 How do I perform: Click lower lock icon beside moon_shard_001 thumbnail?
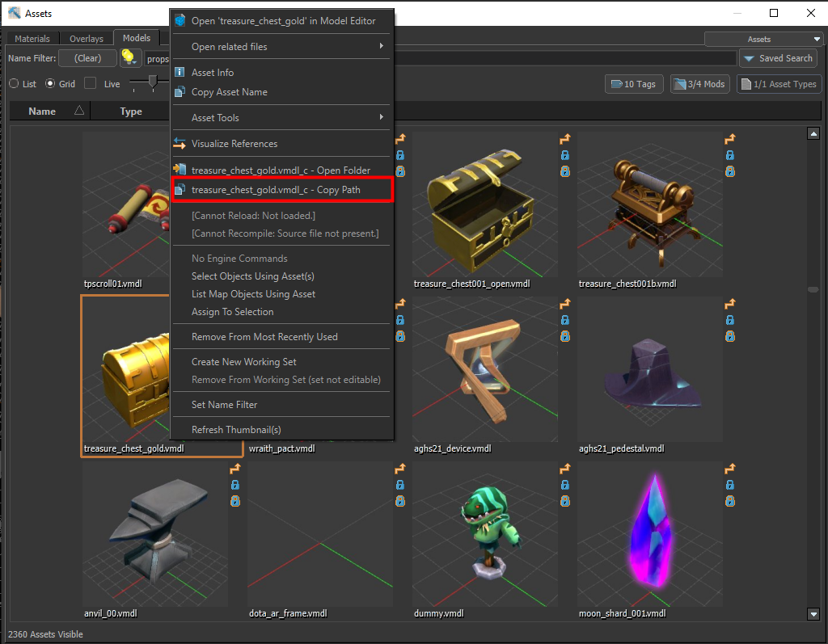point(730,501)
